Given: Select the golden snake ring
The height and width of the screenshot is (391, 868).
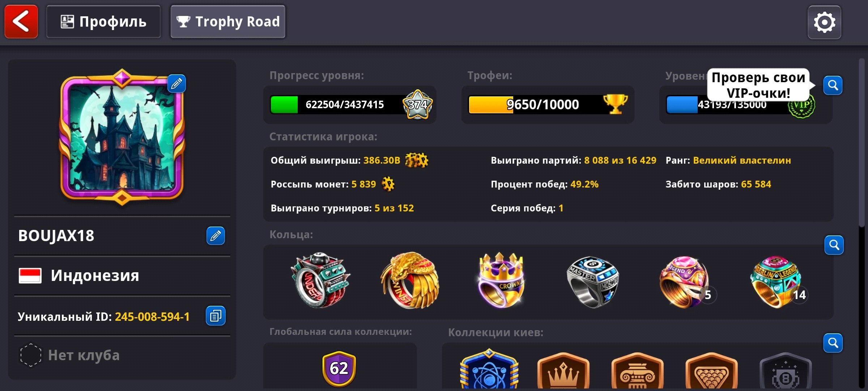Looking at the screenshot, I should 410,281.
